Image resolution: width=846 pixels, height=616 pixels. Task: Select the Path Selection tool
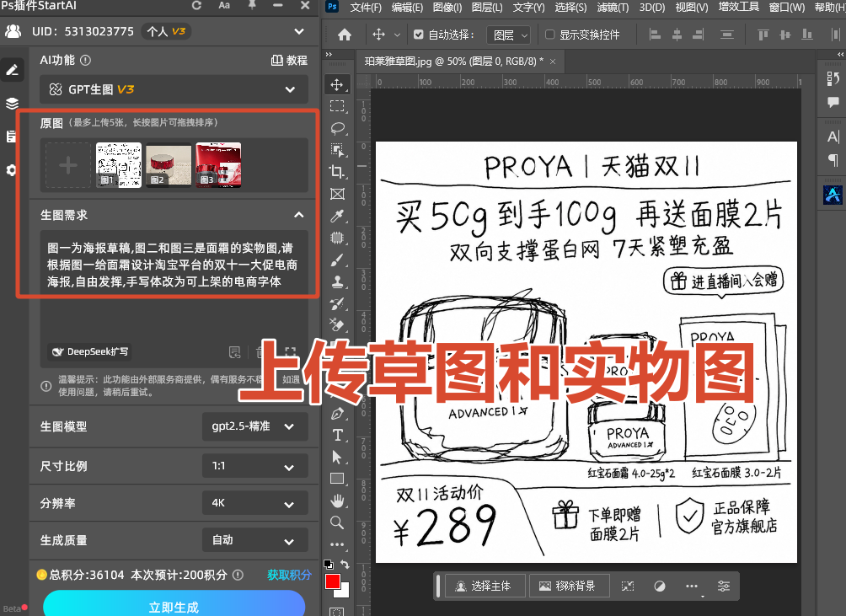pos(337,458)
